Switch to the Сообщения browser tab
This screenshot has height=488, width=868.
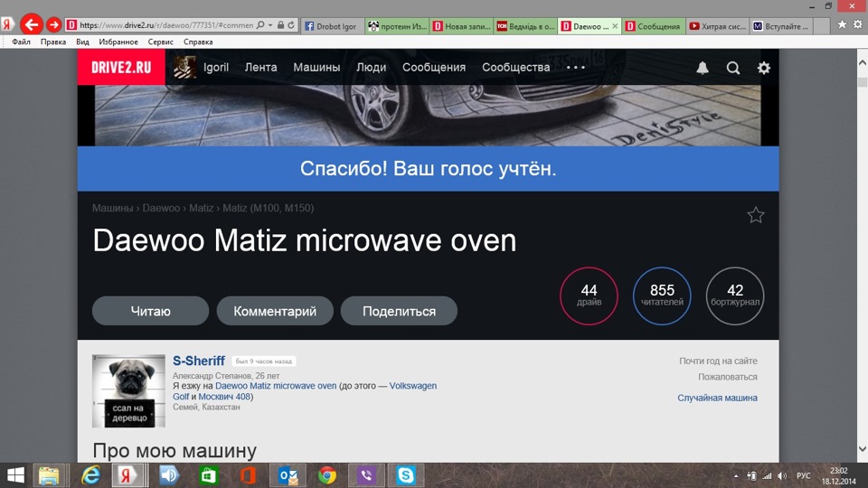tap(653, 26)
